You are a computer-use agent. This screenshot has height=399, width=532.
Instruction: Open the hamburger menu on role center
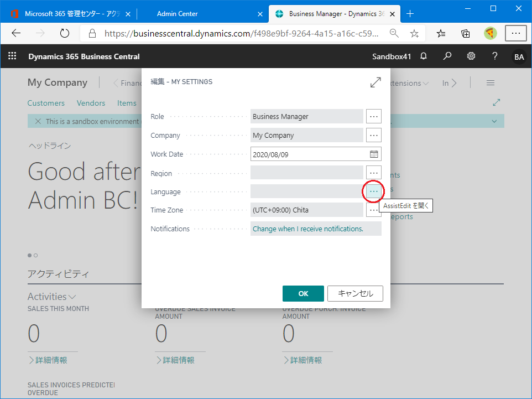pos(491,83)
